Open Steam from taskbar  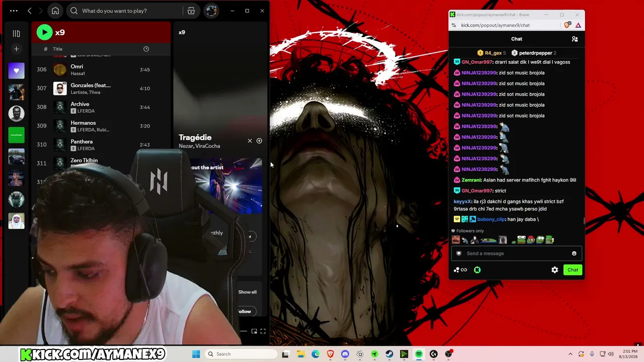coord(389,354)
